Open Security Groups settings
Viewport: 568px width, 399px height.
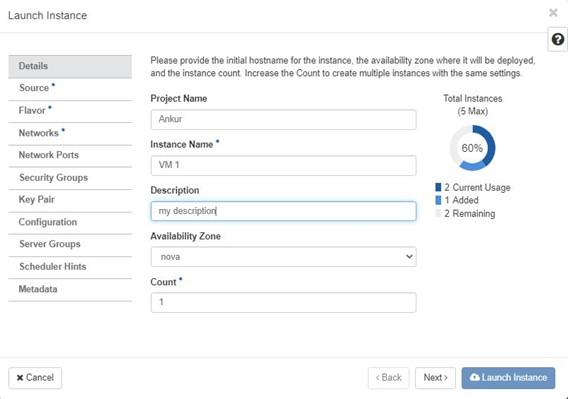70,178
